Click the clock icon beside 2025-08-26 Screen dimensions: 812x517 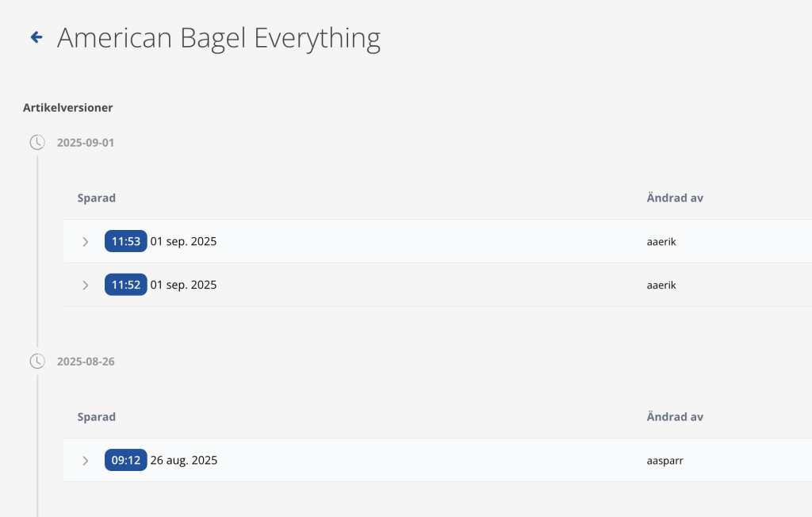coord(37,361)
